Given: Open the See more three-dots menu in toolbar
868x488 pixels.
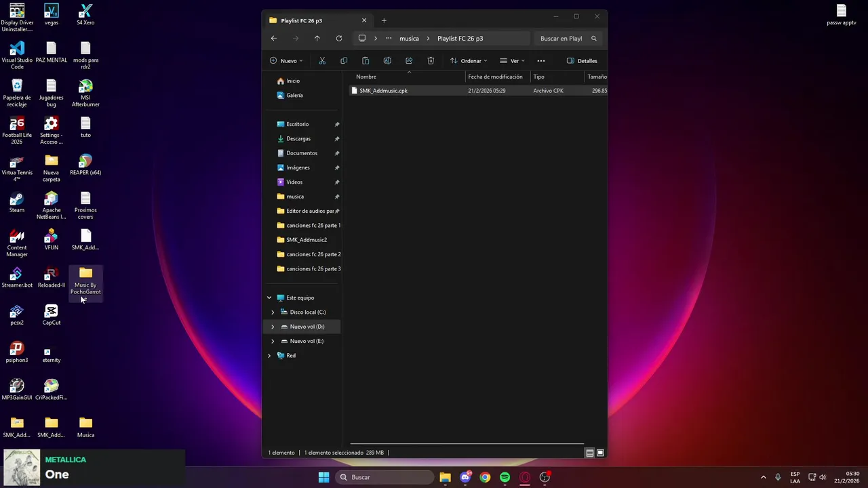Looking at the screenshot, I should (541, 61).
